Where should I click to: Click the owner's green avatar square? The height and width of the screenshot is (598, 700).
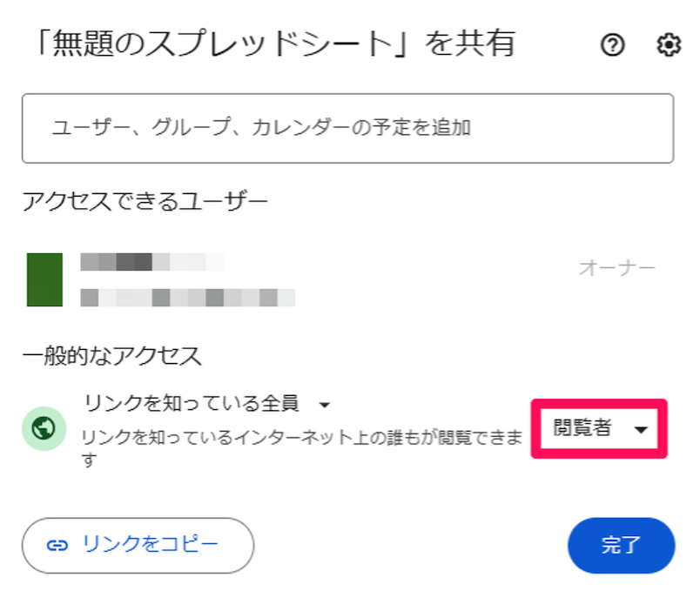[44, 279]
